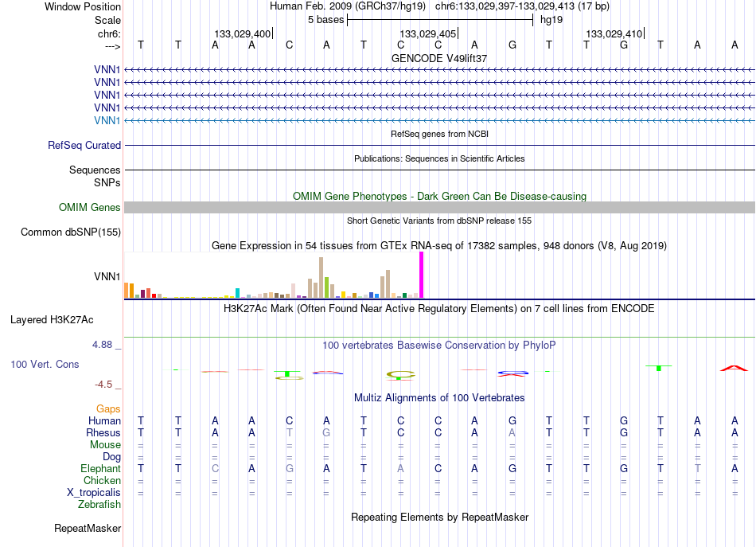The image size is (756, 547).
Task: Click the magenta GTEx expression bar
Action: point(422,275)
